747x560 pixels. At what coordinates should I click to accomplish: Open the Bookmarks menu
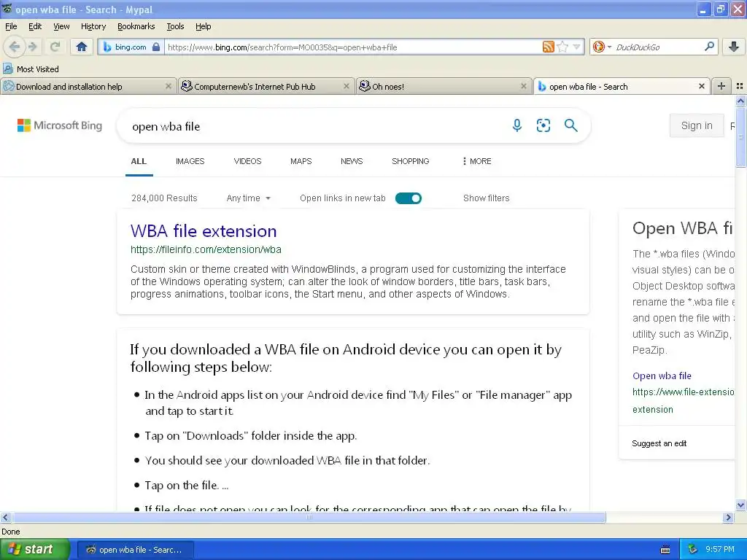click(136, 26)
